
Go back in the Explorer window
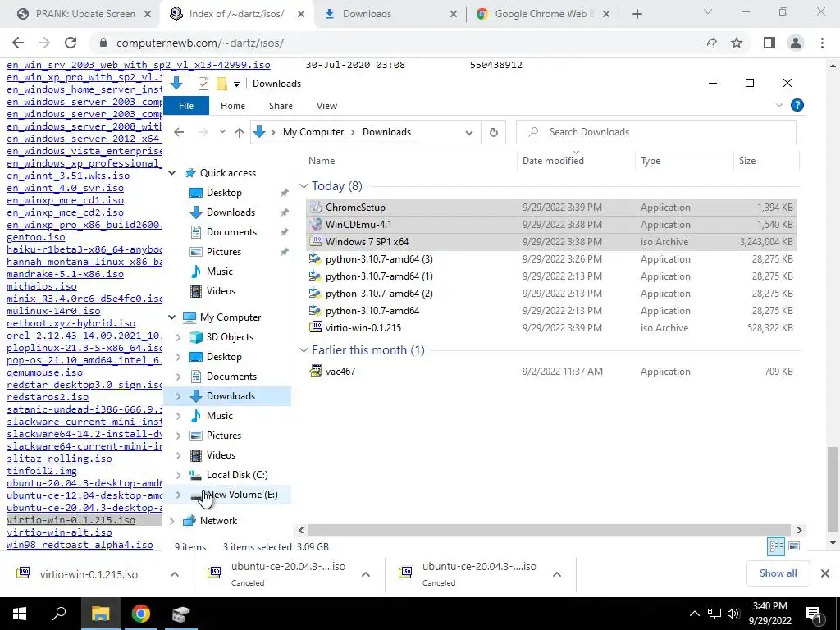pos(179,132)
